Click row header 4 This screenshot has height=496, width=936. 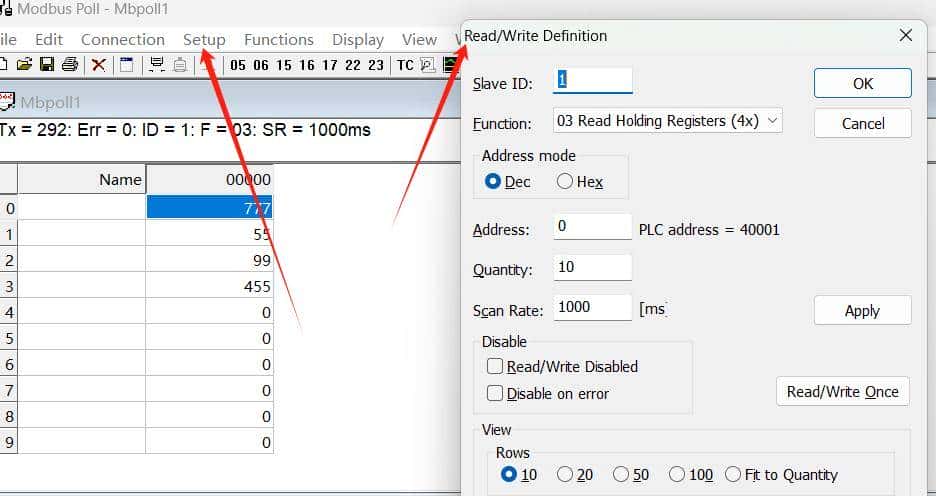click(8, 312)
